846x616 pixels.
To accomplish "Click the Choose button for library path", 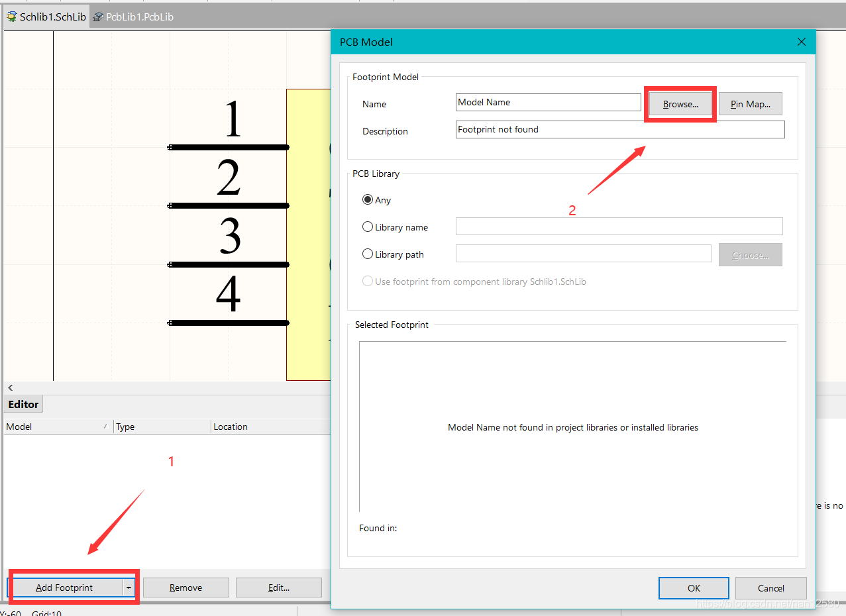I will 751,255.
